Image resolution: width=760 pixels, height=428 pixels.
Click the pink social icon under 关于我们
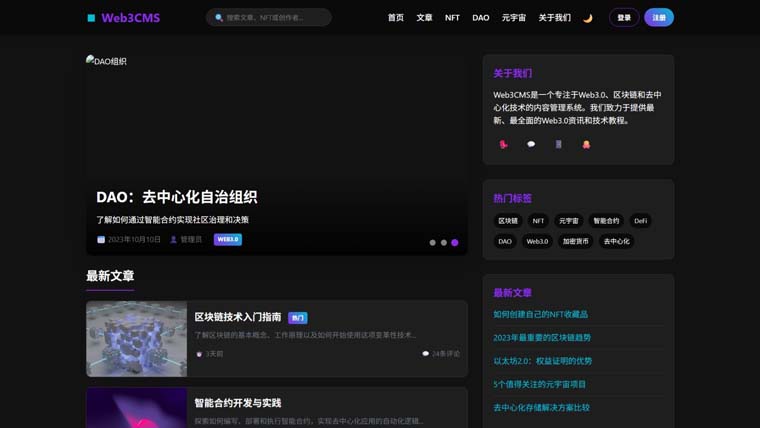503,144
